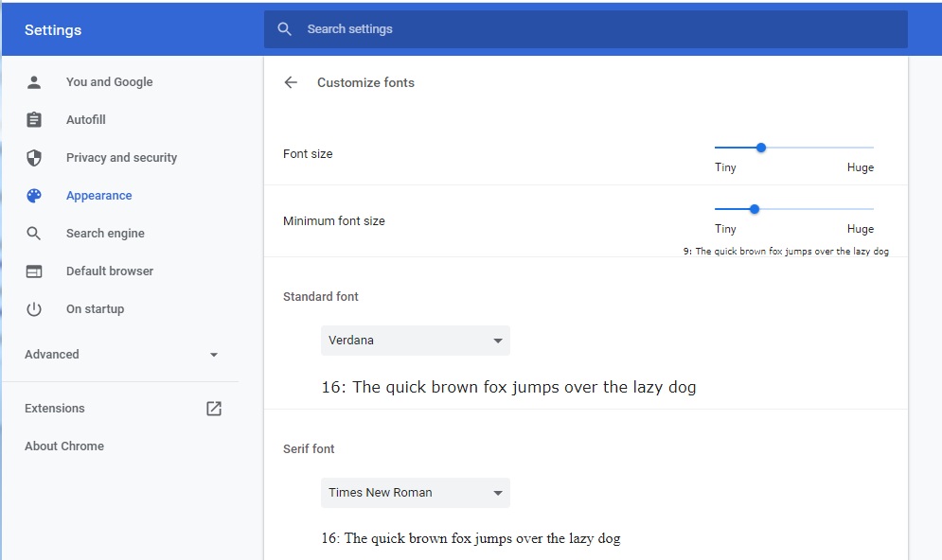Open You and Google settings
This screenshot has height=560, width=942.
[x=109, y=82]
